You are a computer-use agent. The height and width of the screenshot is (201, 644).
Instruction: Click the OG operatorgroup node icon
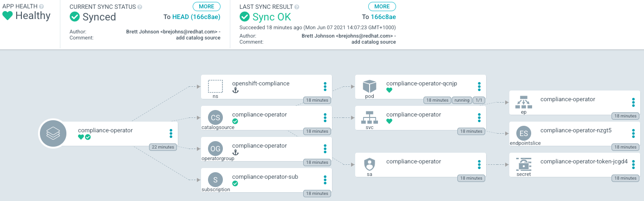click(x=215, y=149)
